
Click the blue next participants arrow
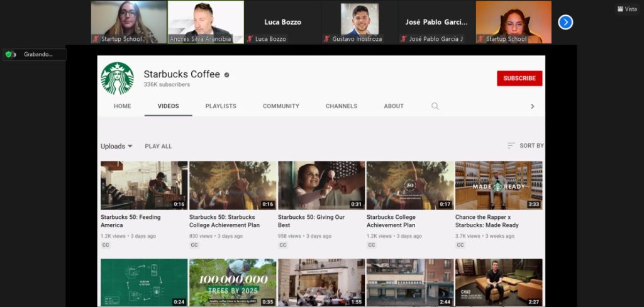pos(565,22)
